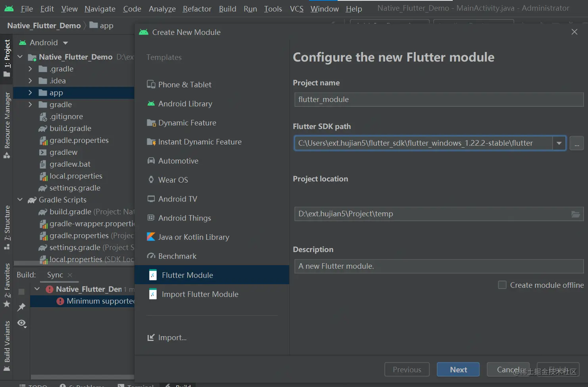
Task: Close the Create New Module dialog
Action: pyautogui.click(x=574, y=32)
